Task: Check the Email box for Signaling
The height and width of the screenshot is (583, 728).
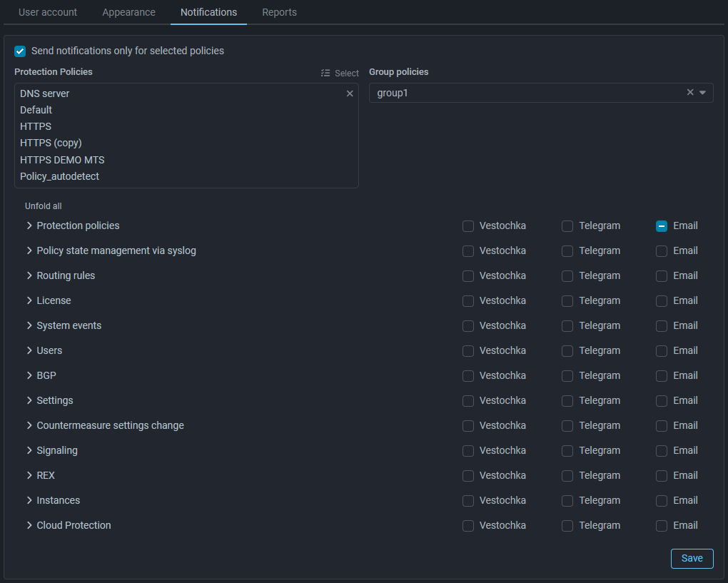Action: (x=662, y=451)
